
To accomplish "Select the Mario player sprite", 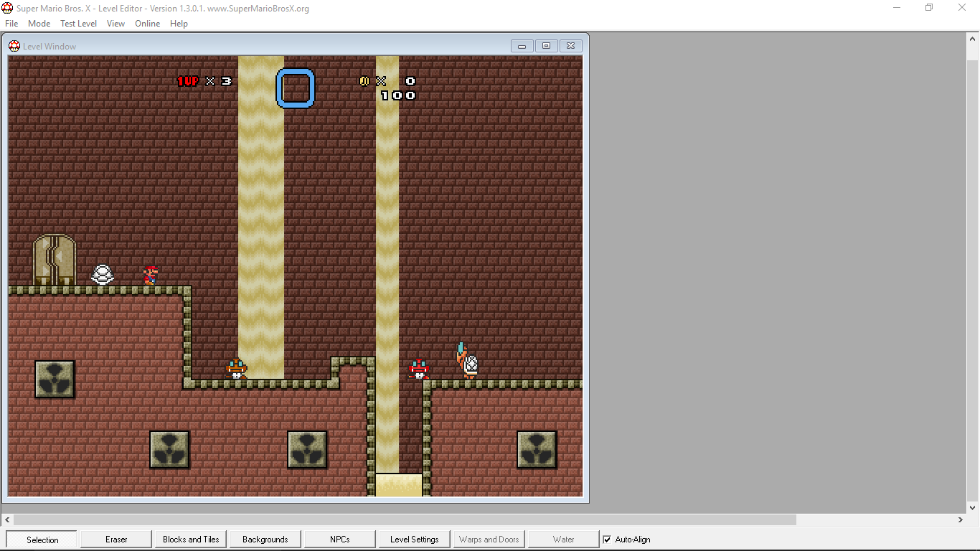I will (150, 275).
